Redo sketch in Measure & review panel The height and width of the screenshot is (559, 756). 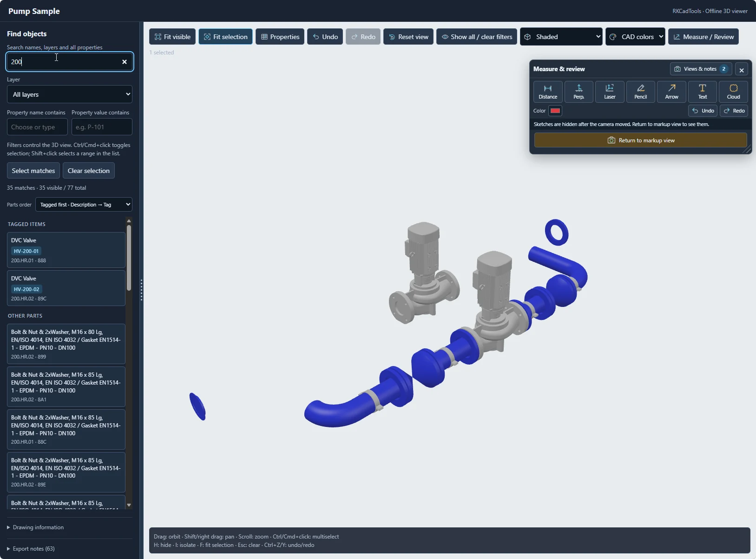tap(734, 111)
